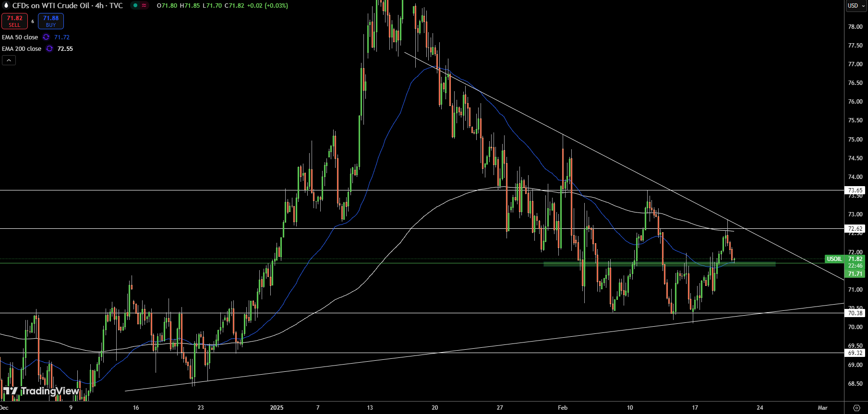Click the spread value 6
The image size is (868, 414).
33,21
